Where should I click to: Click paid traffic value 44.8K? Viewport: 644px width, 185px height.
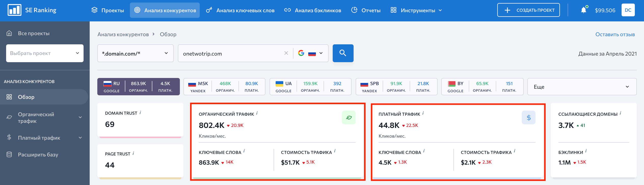point(389,125)
